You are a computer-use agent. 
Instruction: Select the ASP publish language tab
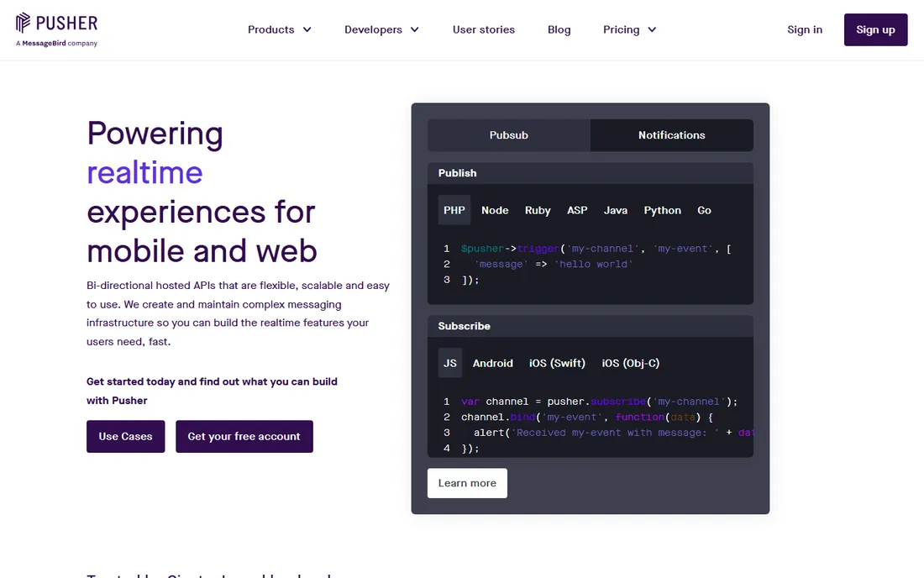click(x=577, y=210)
